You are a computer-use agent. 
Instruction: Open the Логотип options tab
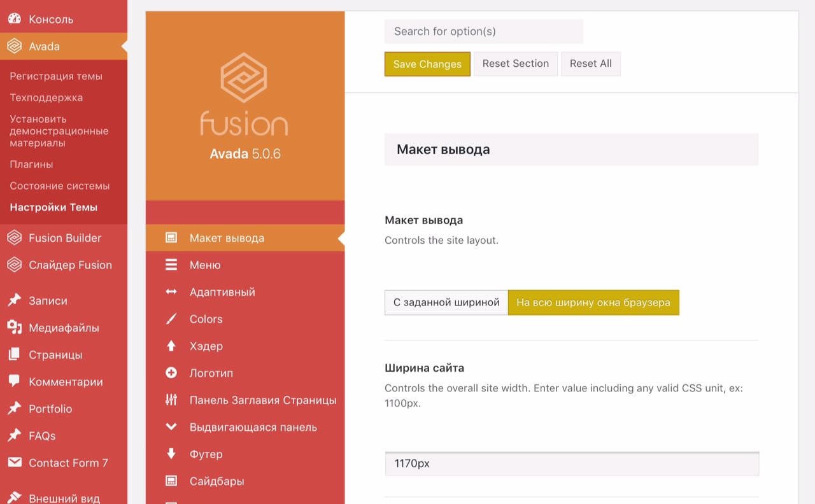[x=245, y=373]
